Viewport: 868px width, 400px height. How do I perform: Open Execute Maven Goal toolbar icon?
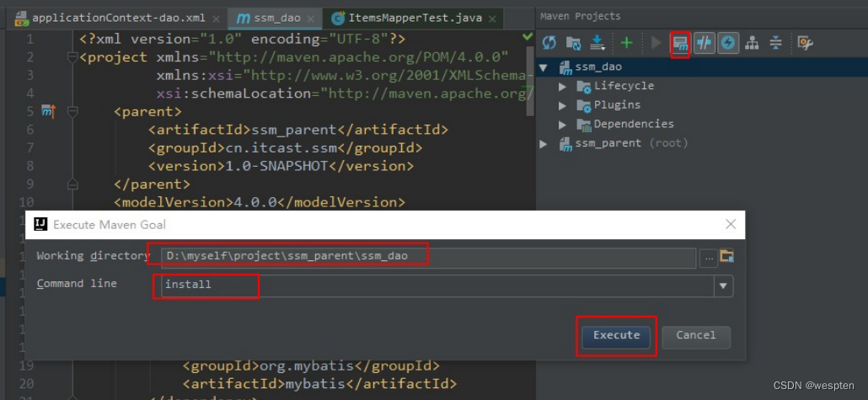tap(680, 43)
